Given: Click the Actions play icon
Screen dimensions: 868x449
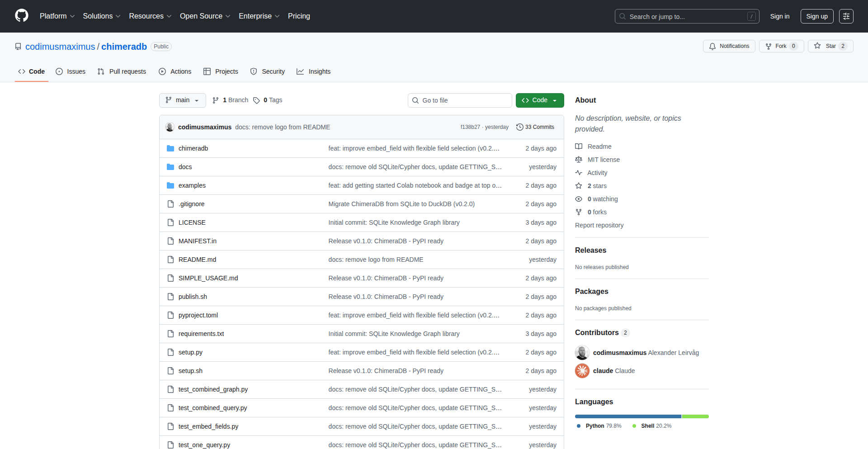Looking at the screenshot, I should point(162,71).
